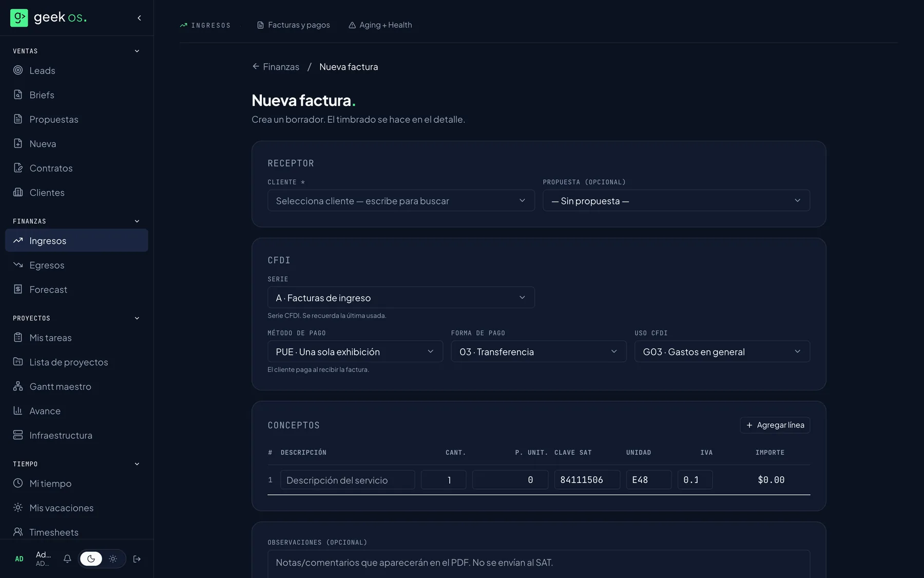Click the Unidad field showing E48
This screenshot has height=578, width=924.
tap(649, 480)
